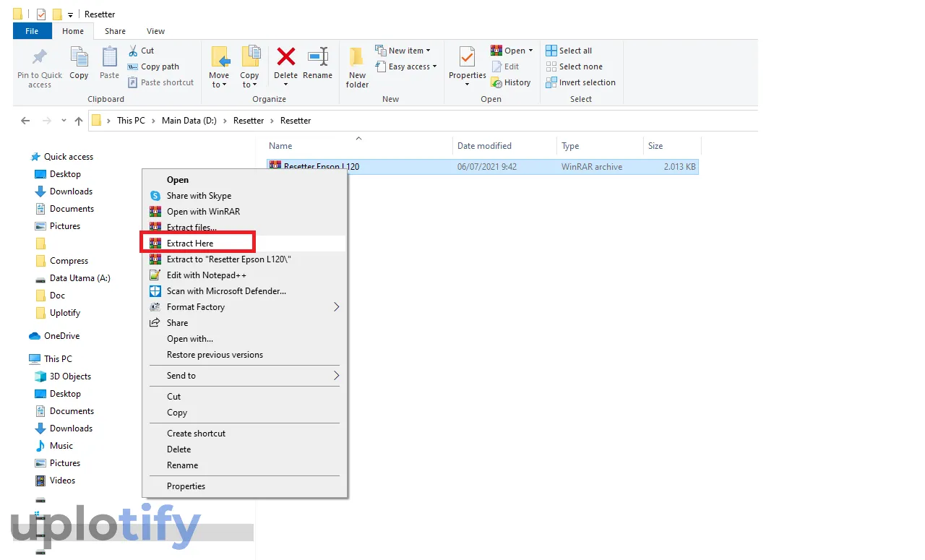Click Edit in the ribbon Open group
The width and height of the screenshot is (925, 560).
click(505, 66)
